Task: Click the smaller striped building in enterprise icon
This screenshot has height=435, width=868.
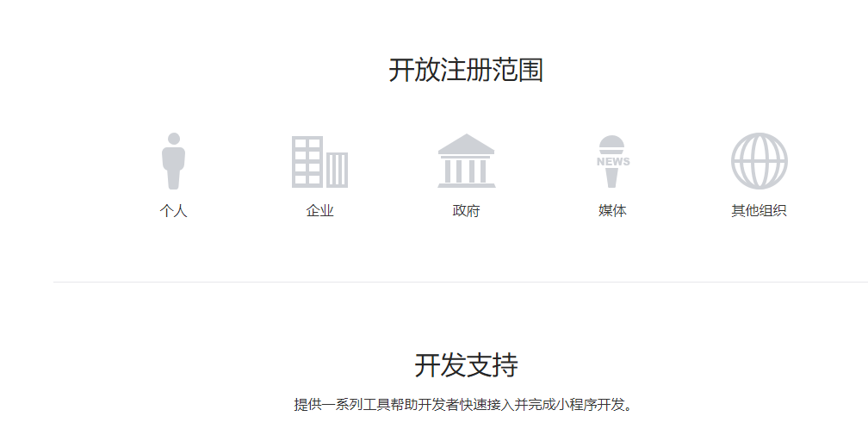Action: point(337,170)
